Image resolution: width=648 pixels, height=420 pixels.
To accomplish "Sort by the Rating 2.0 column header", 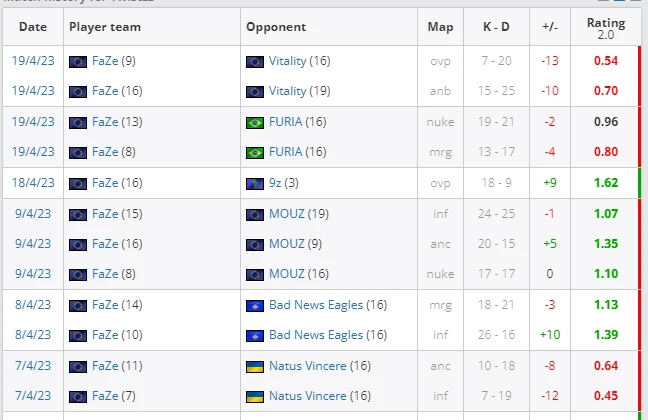I will point(606,28).
